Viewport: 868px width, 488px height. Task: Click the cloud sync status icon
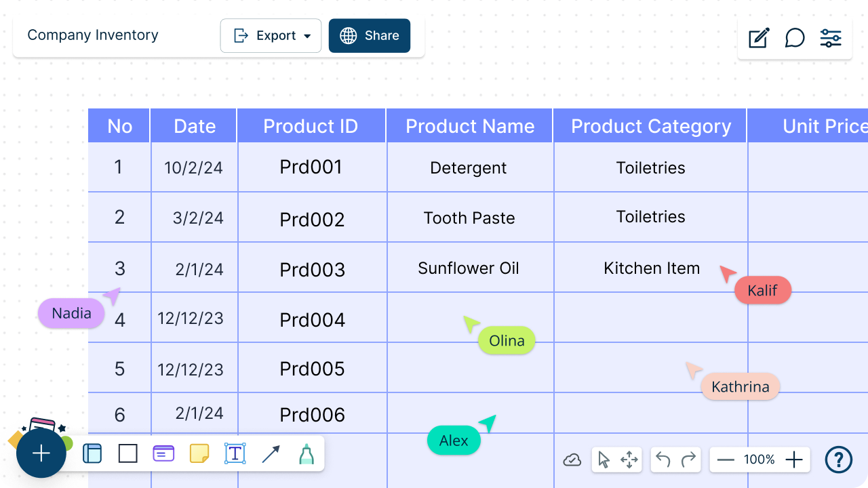(x=572, y=460)
